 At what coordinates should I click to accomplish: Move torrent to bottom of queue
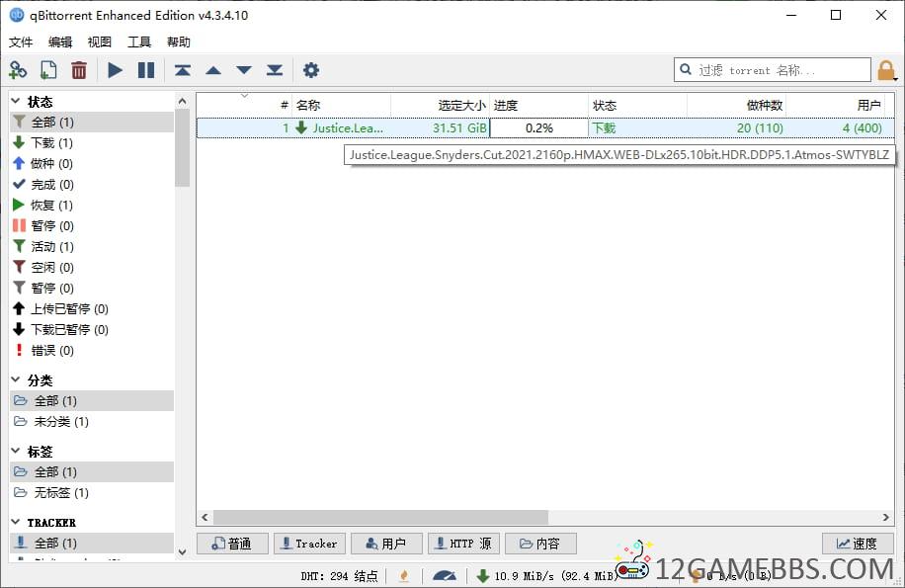point(275,70)
